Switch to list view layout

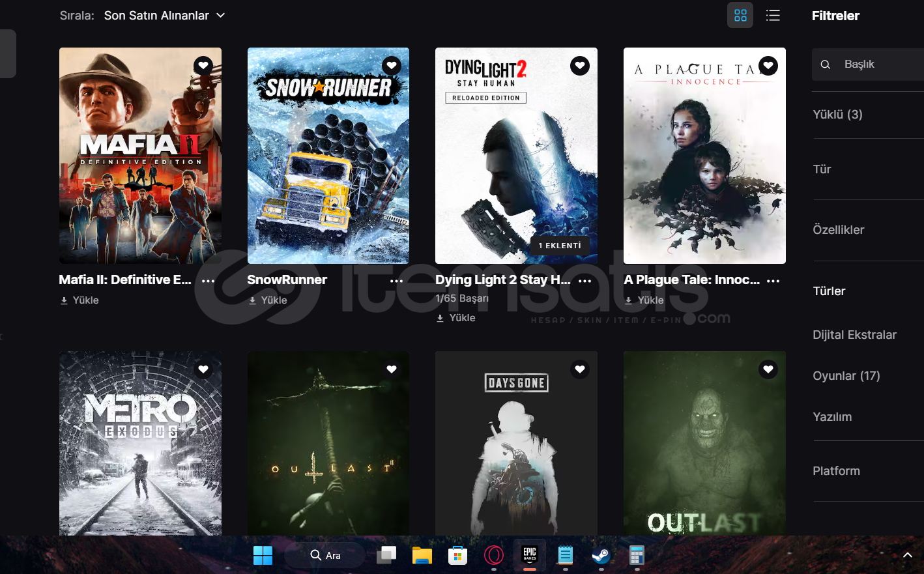773,16
